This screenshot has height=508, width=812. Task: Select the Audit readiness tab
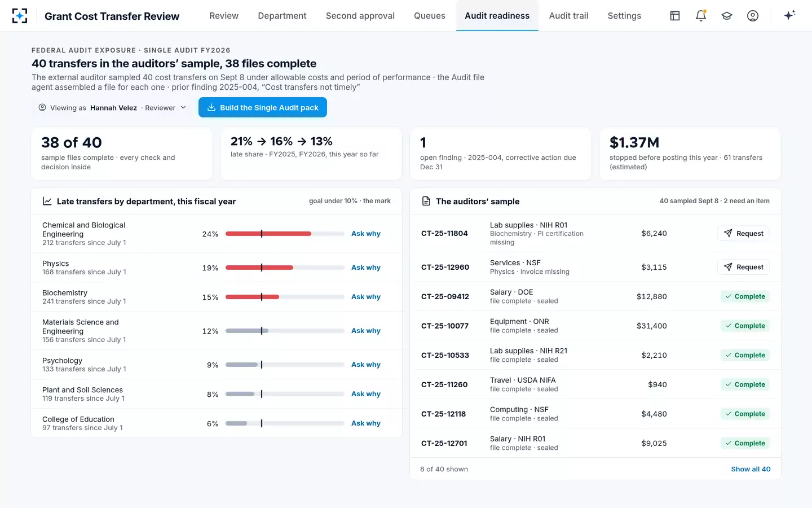497,16
